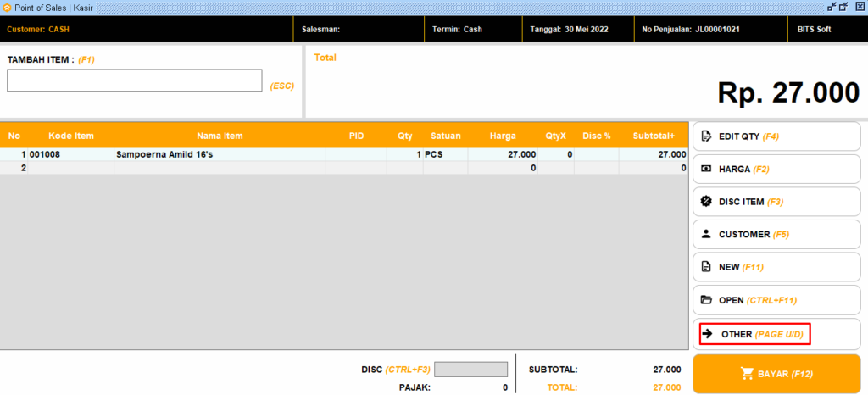868x395 pixels.
Task: Click the Harga column header
Action: click(503, 136)
